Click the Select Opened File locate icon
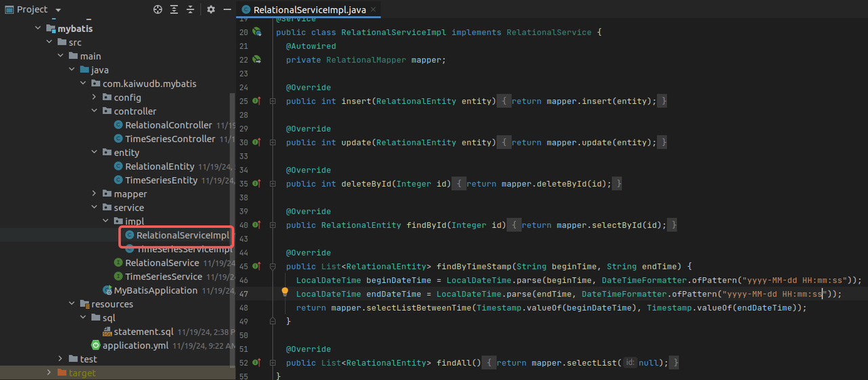This screenshot has width=868, height=380. [x=158, y=9]
